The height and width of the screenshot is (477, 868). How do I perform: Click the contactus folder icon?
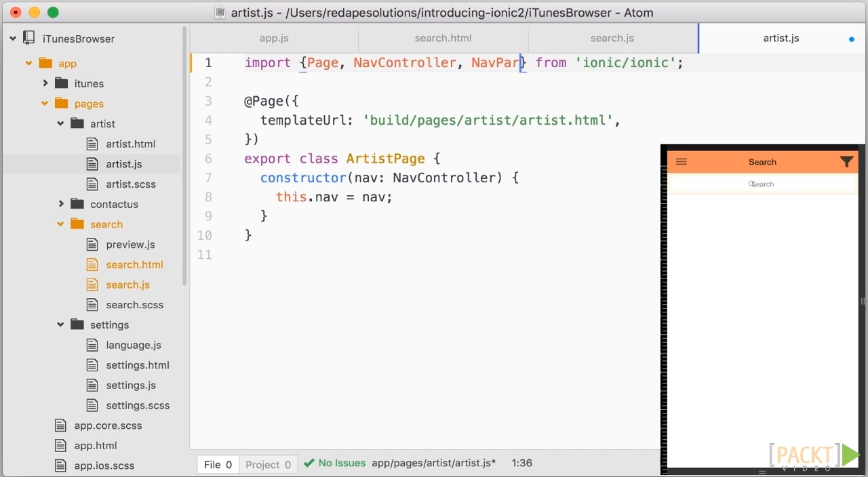click(x=78, y=204)
